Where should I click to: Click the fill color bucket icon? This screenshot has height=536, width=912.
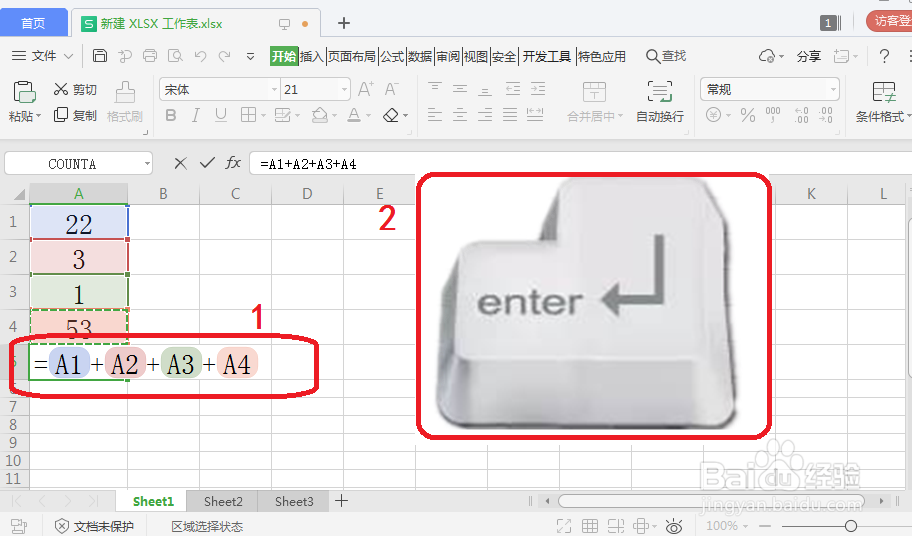pos(319,115)
